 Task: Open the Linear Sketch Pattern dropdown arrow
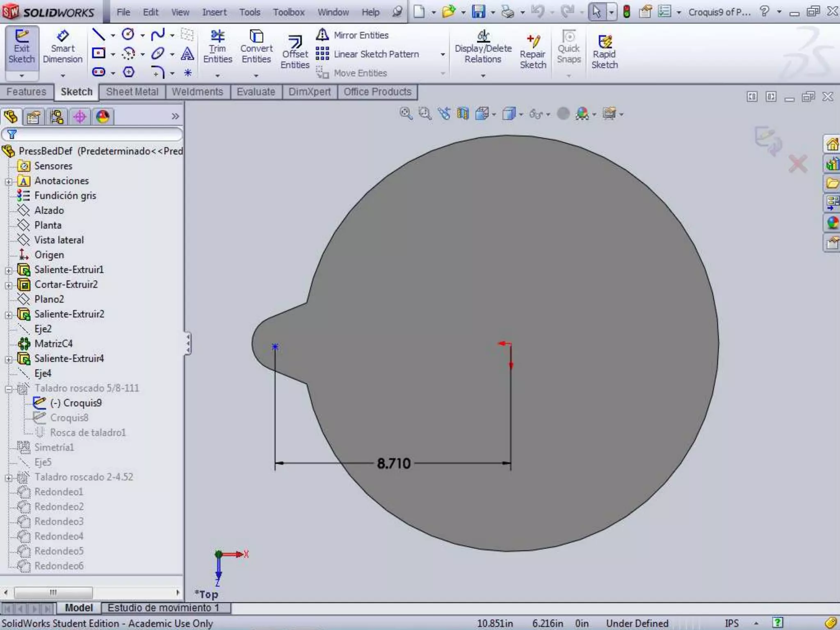click(x=443, y=54)
